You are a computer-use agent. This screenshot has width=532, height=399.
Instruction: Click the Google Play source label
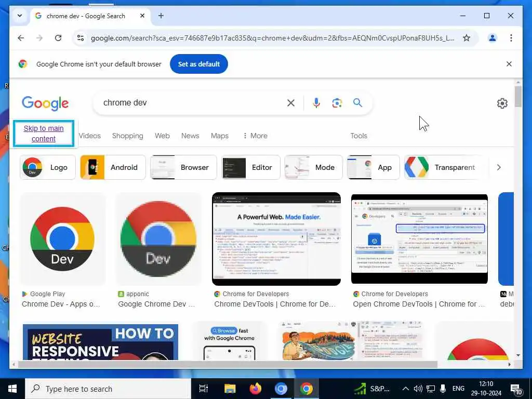click(x=47, y=294)
